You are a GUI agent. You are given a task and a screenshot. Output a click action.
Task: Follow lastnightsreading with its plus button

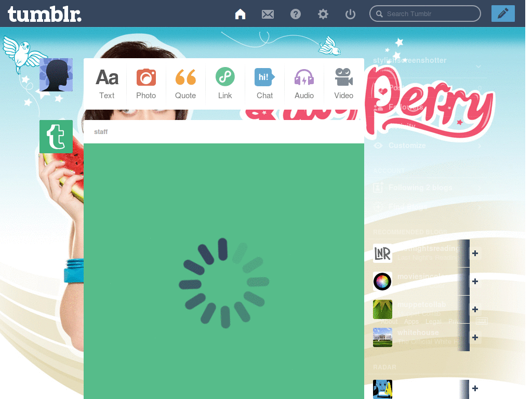tap(475, 253)
